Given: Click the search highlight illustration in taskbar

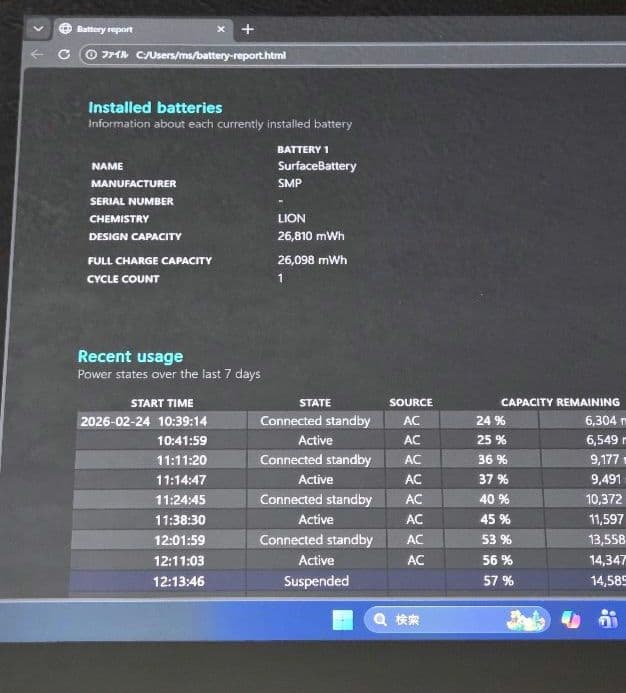Looking at the screenshot, I should [x=525, y=620].
